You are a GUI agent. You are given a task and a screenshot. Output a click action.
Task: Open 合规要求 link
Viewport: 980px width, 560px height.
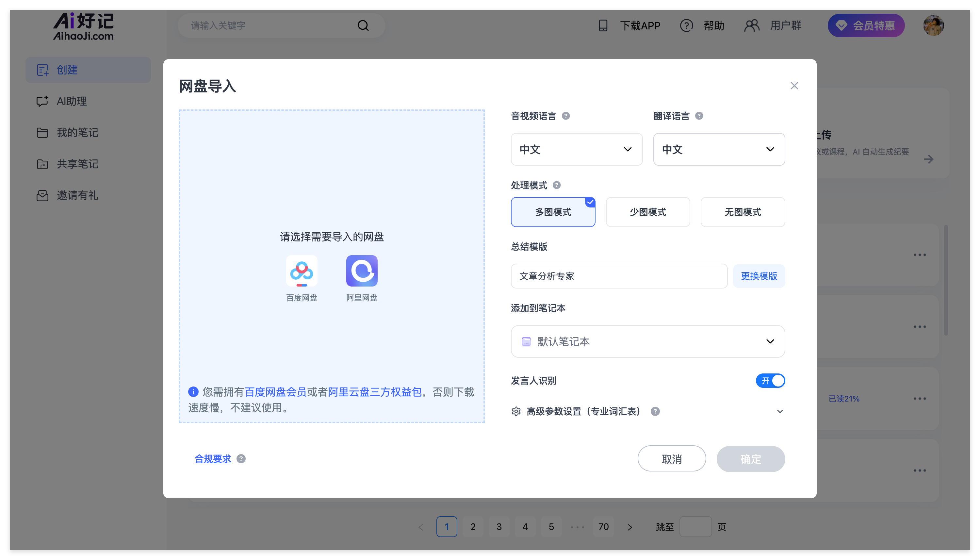coord(213,458)
